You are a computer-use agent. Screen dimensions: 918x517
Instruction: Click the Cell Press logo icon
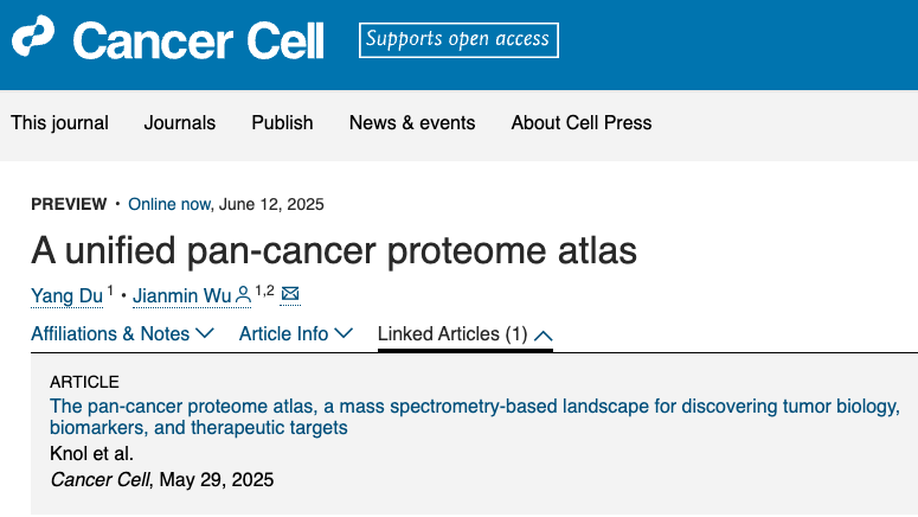pyautogui.click(x=33, y=36)
